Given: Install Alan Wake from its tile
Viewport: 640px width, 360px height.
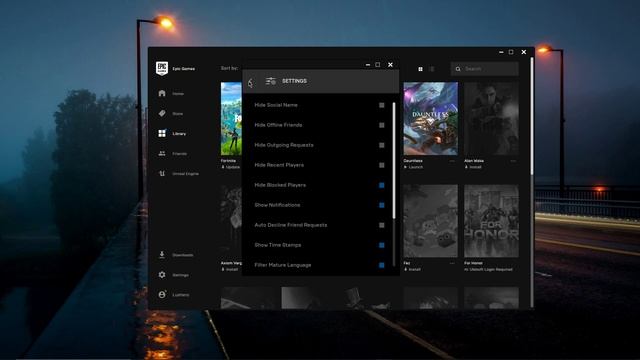Looking at the screenshot, I should [473, 167].
